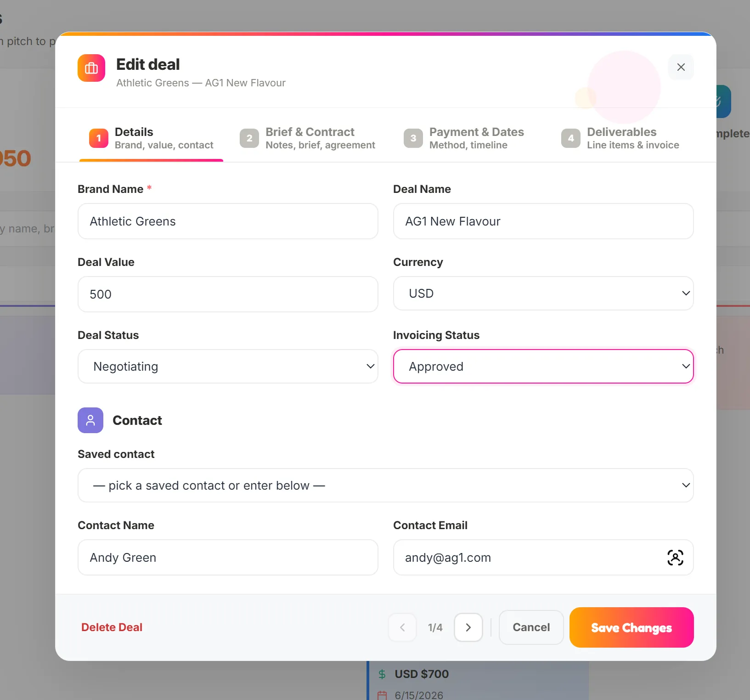The height and width of the screenshot is (700, 750).
Task: Click the Contact Email field
Action: click(x=543, y=558)
